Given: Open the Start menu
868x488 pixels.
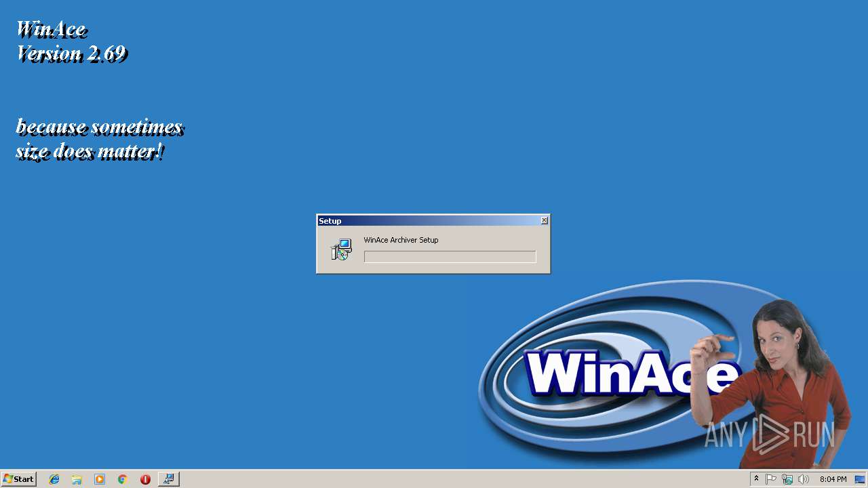Looking at the screenshot, I should pyautogui.click(x=18, y=479).
